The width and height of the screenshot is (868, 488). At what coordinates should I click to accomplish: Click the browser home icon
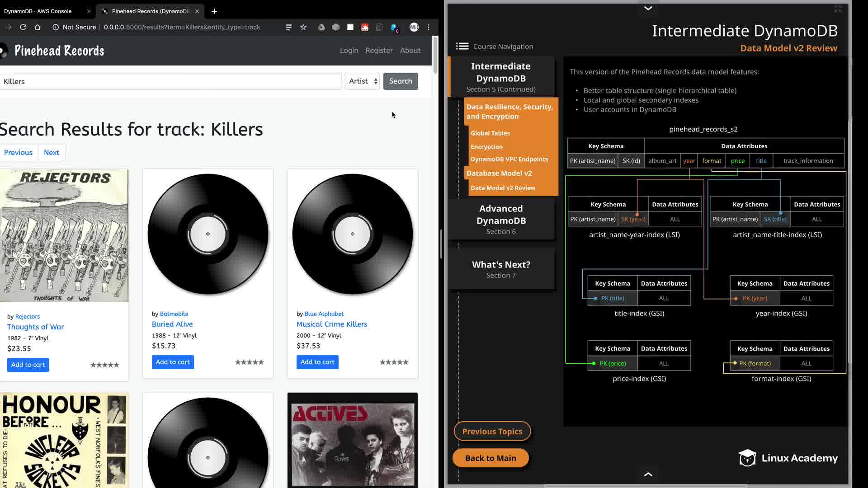click(38, 27)
